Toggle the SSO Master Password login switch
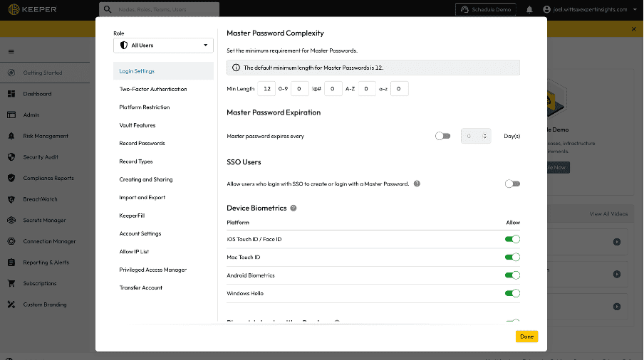Image resolution: width=644 pixels, height=360 pixels. (x=513, y=184)
